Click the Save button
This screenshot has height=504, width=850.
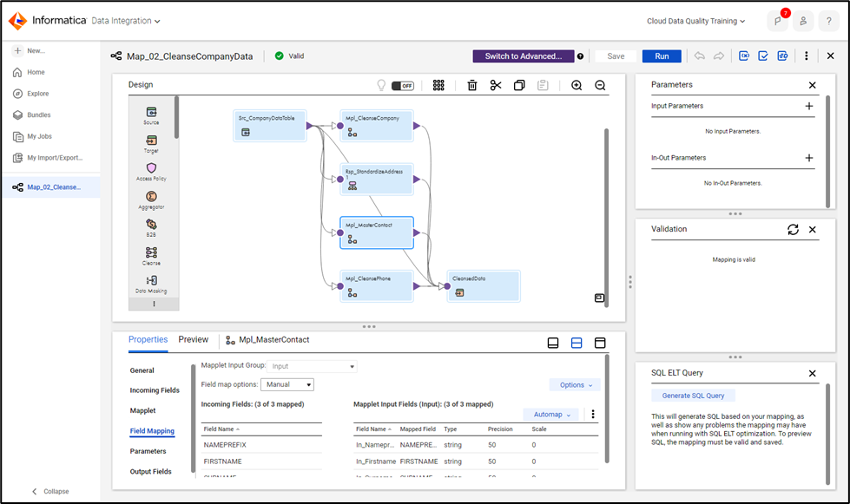tap(616, 56)
